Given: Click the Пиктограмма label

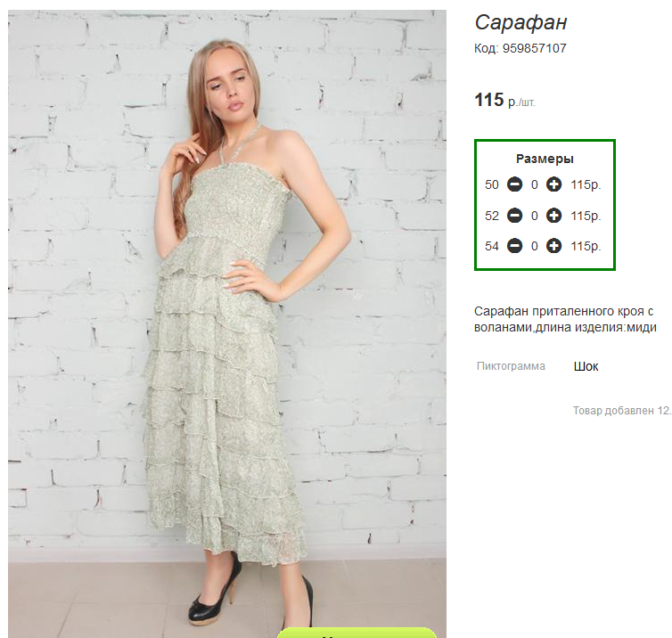Looking at the screenshot, I should point(511,366).
